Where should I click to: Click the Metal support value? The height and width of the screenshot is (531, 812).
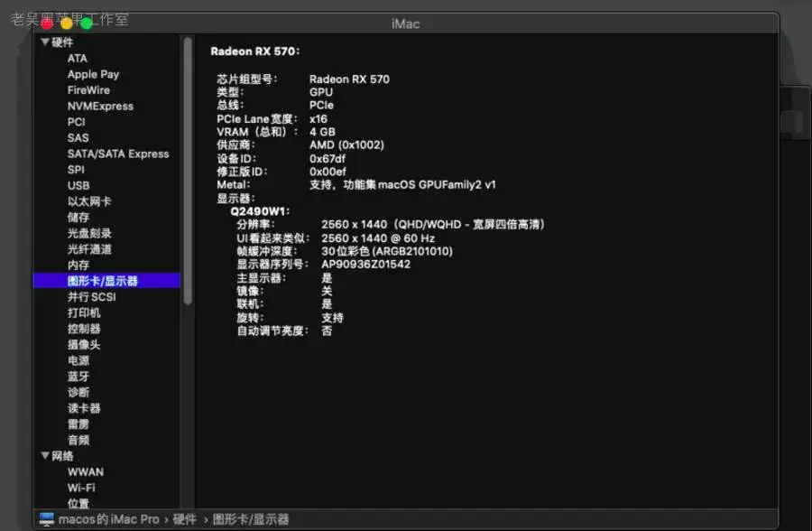402,184
